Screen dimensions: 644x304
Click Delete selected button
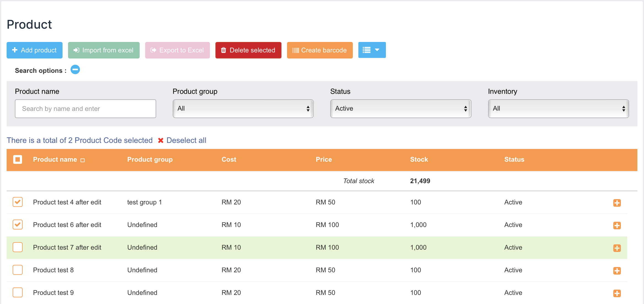[x=248, y=50]
